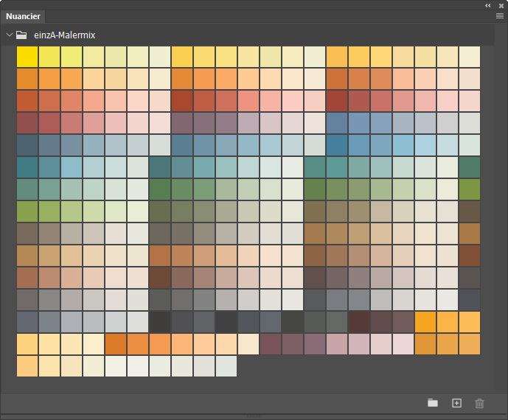
Task: Close the Nuancier panel
Action: [x=501, y=5]
